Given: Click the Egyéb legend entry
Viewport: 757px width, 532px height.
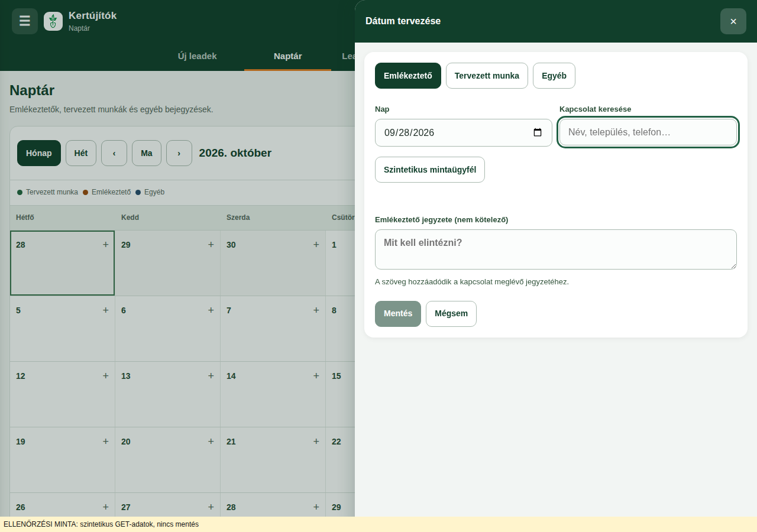Looking at the screenshot, I should tap(150, 192).
